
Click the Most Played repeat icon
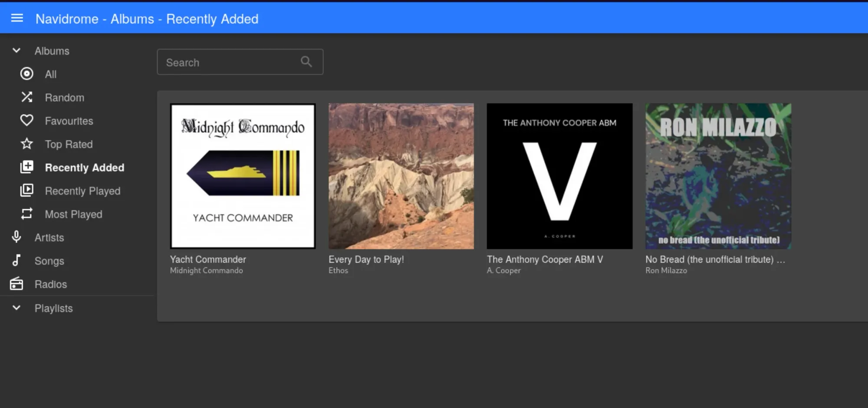pos(26,214)
